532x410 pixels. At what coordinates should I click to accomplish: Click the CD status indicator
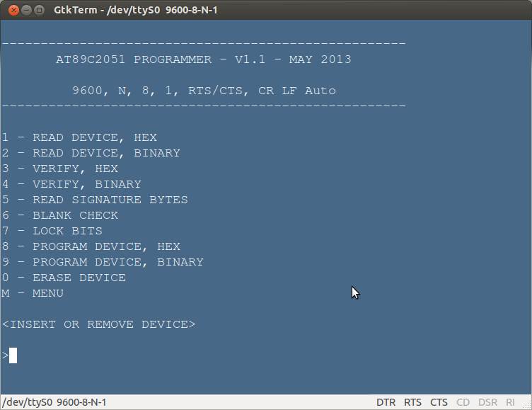click(463, 402)
